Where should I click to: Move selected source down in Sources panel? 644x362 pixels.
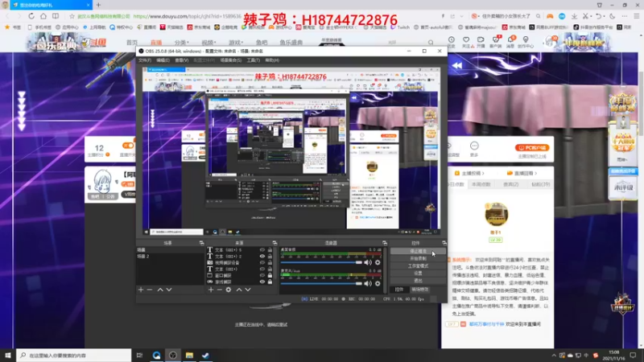(x=248, y=290)
